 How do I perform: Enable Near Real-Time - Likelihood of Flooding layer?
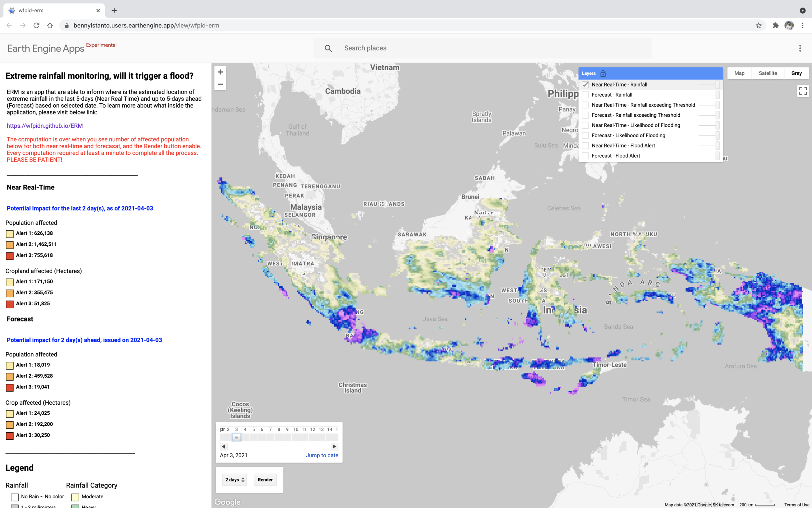pyautogui.click(x=585, y=125)
